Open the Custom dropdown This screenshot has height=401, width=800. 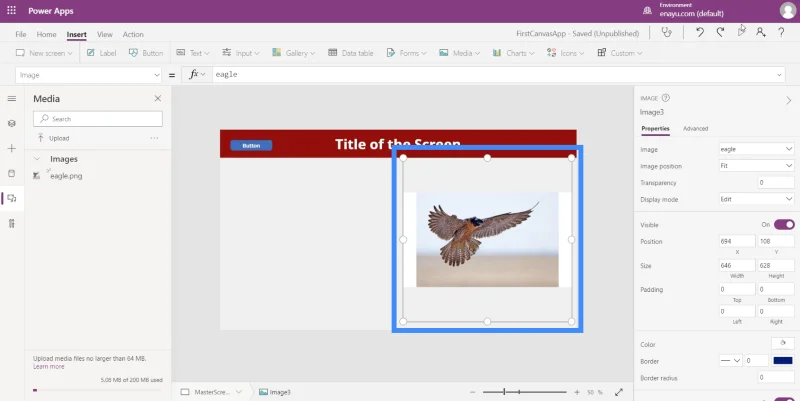pos(619,53)
